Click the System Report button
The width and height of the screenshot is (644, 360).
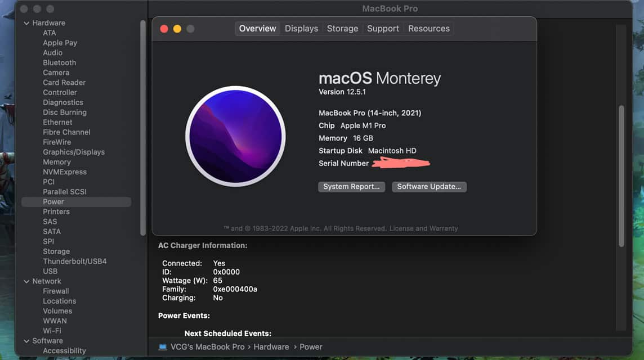(x=352, y=187)
